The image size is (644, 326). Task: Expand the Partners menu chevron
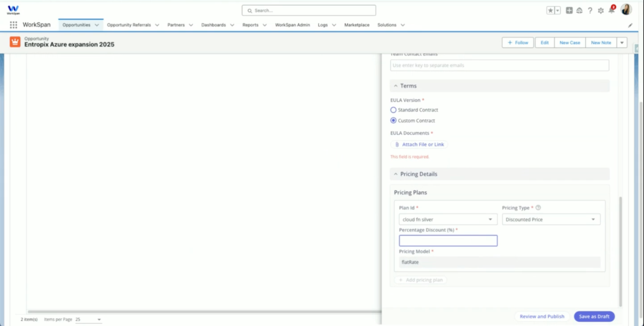tap(191, 25)
